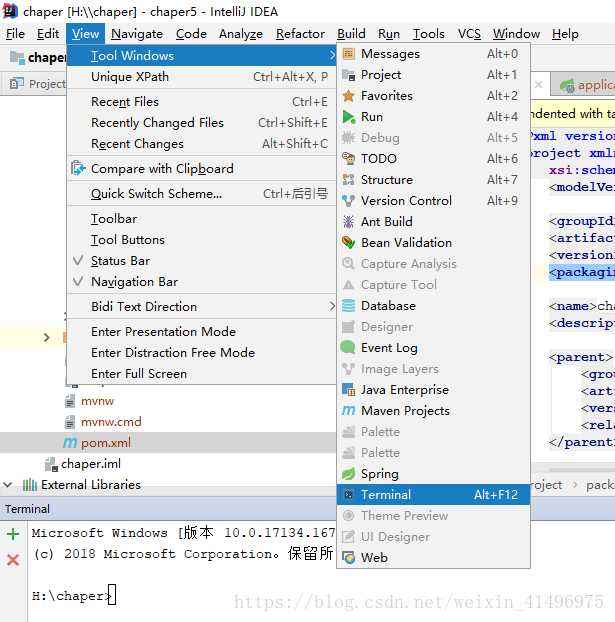
Task: Click the UI Designer entry
Action: coord(433,537)
